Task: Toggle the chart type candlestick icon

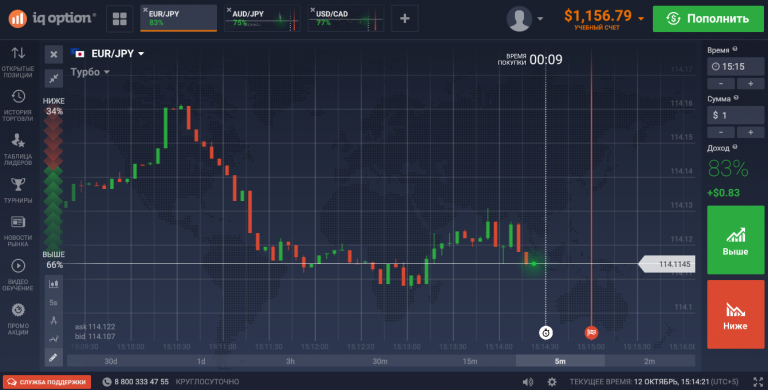Action: [x=53, y=284]
